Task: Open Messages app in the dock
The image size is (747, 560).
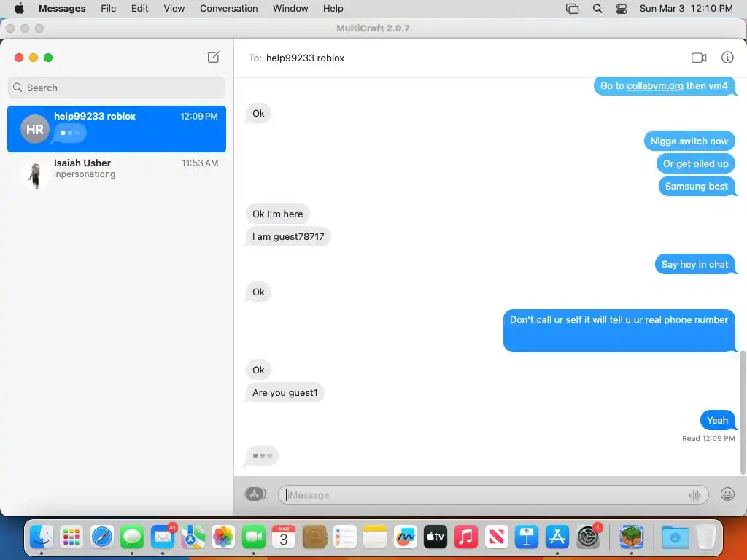Action: coord(132,537)
